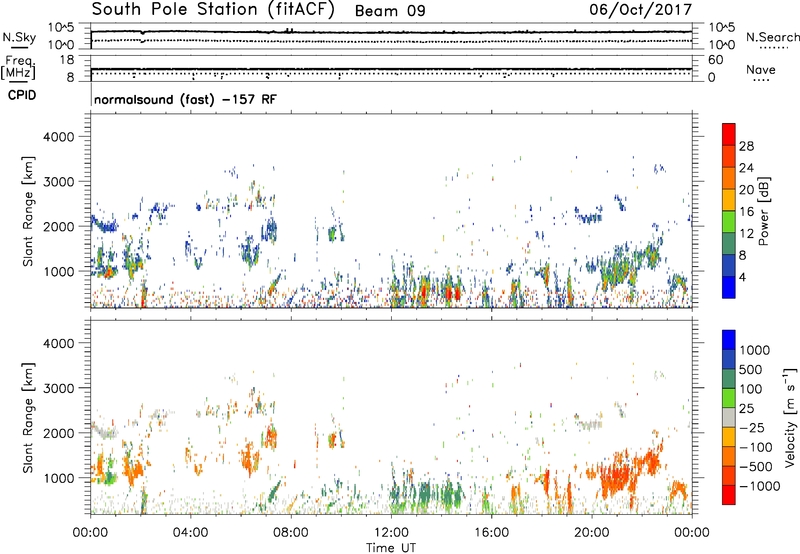Pick the light green 12–16 dB Power segment
The height and width of the screenshot is (554, 800).
click(x=729, y=222)
